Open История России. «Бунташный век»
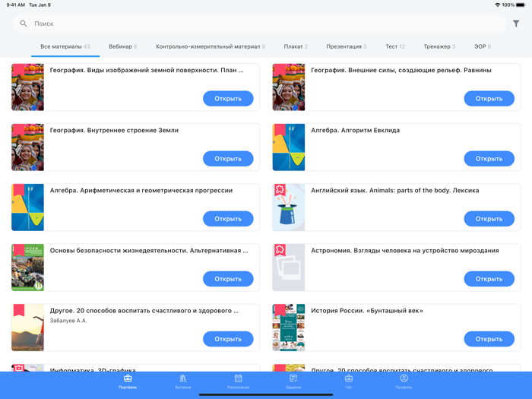532x399 pixels. (x=489, y=339)
